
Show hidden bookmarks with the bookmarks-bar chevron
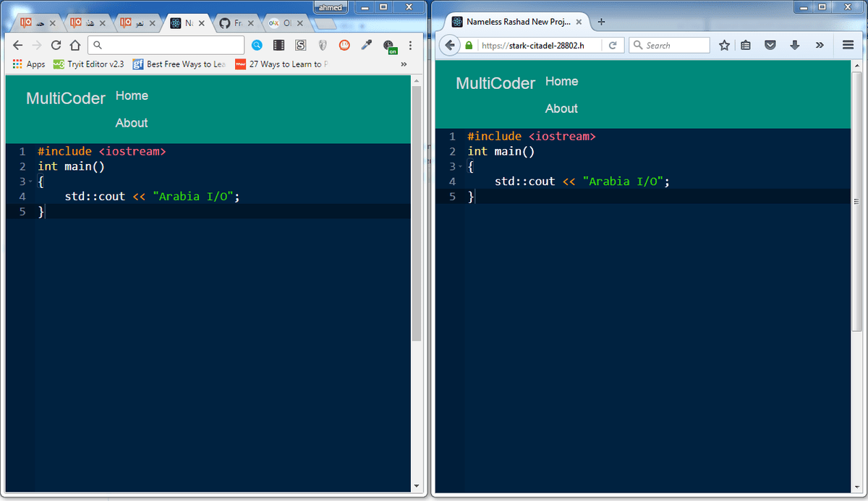click(404, 64)
